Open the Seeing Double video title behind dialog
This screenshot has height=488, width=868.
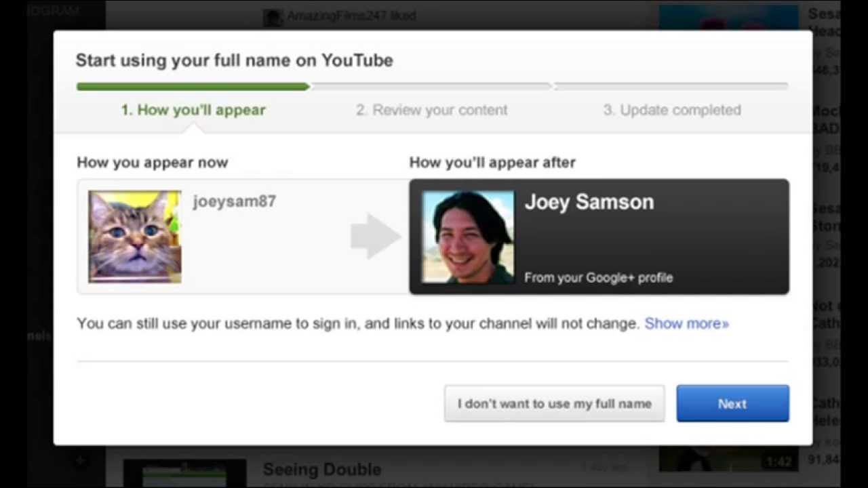(322, 469)
